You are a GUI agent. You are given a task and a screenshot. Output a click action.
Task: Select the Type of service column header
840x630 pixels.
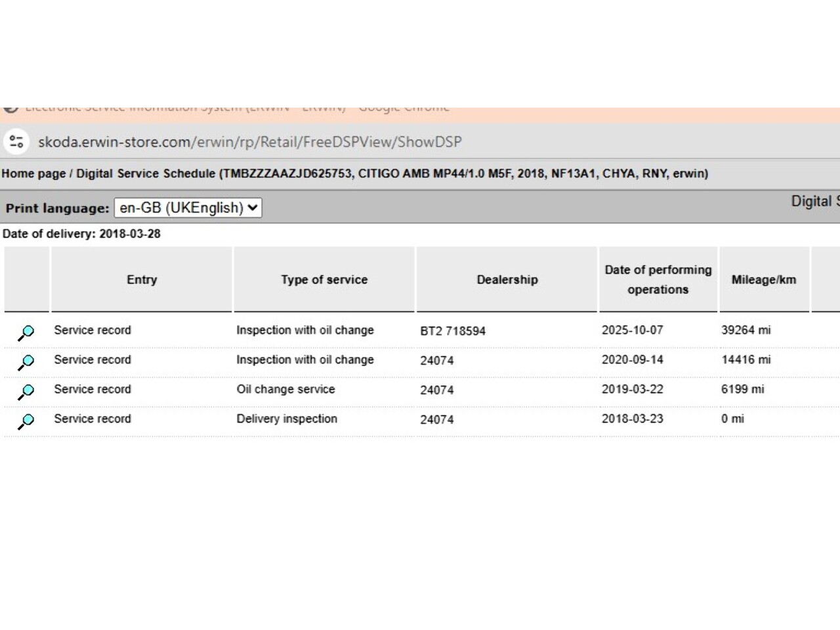coord(324,280)
